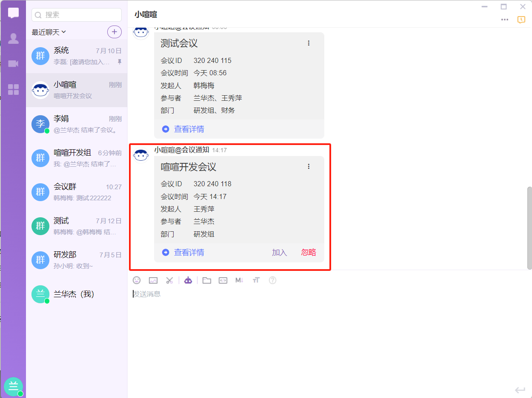The height and width of the screenshot is (398, 532).
Task: Click the image upload icon
Action: coord(153,280)
